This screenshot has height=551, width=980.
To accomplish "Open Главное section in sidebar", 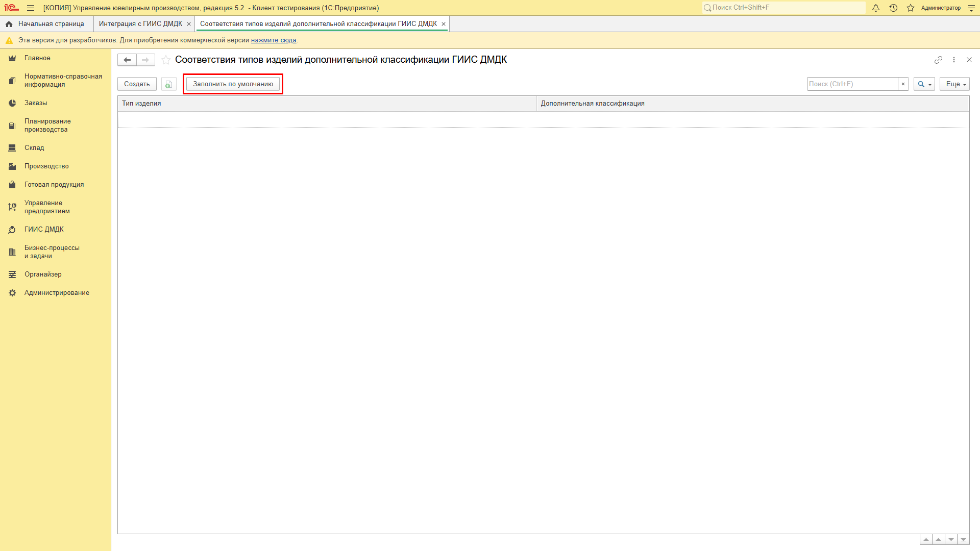I will coord(55,58).
